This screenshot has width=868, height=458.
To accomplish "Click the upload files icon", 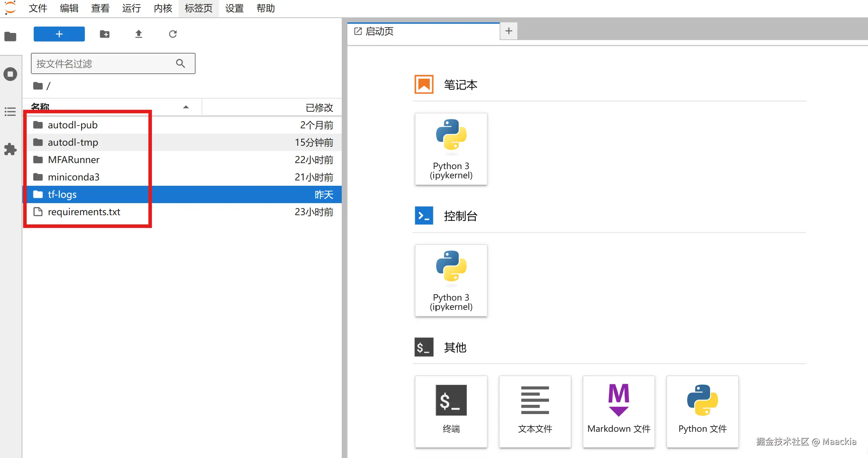I will click(x=138, y=34).
